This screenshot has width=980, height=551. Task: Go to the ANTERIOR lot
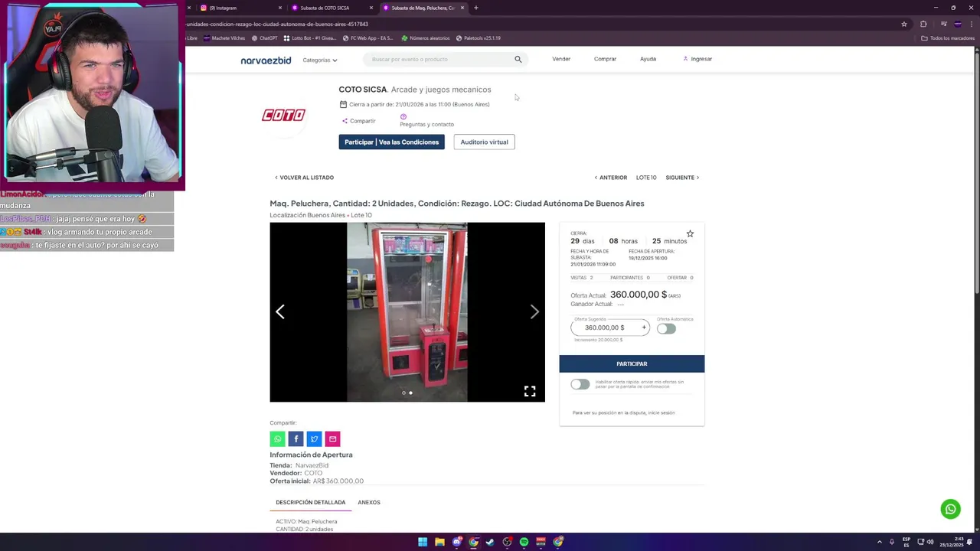[x=611, y=178]
